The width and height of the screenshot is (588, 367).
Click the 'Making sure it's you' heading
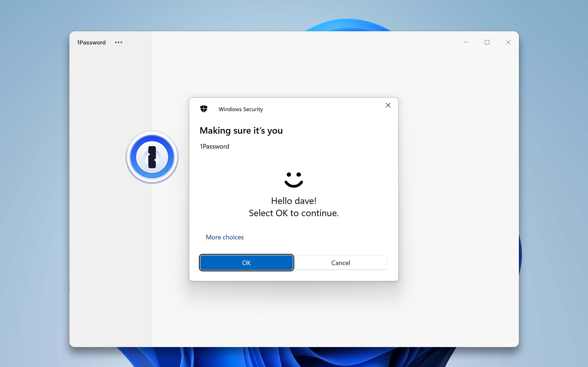pyautogui.click(x=241, y=131)
